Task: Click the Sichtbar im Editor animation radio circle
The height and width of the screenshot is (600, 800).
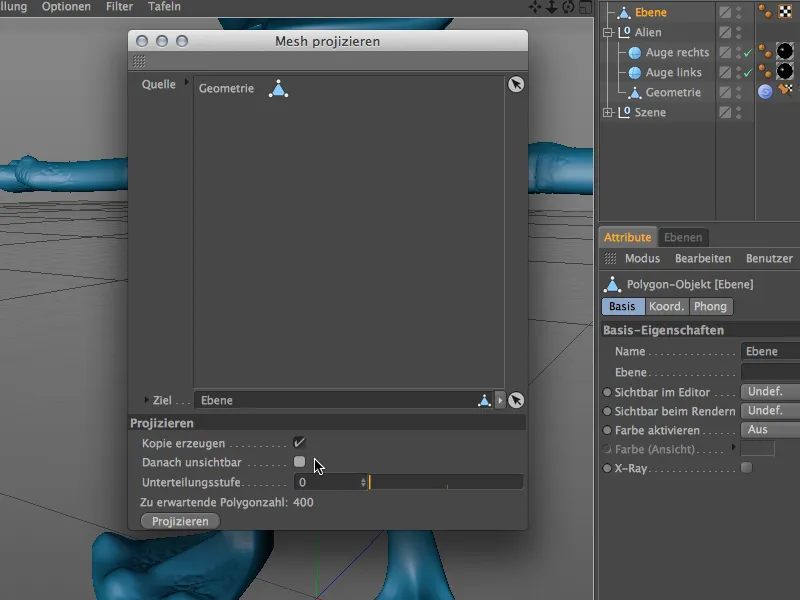Action: pyautogui.click(x=607, y=392)
